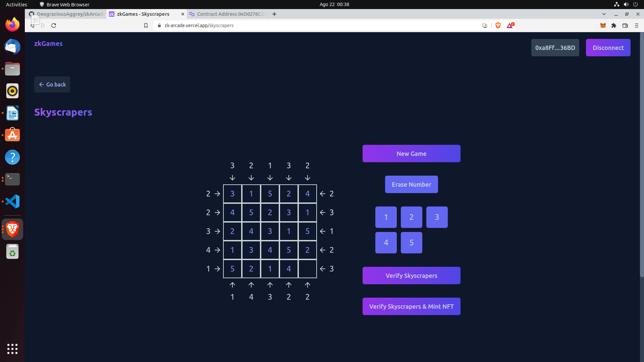Click the Brave Rewards triangle icon
The image size is (644, 362).
pos(510,25)
